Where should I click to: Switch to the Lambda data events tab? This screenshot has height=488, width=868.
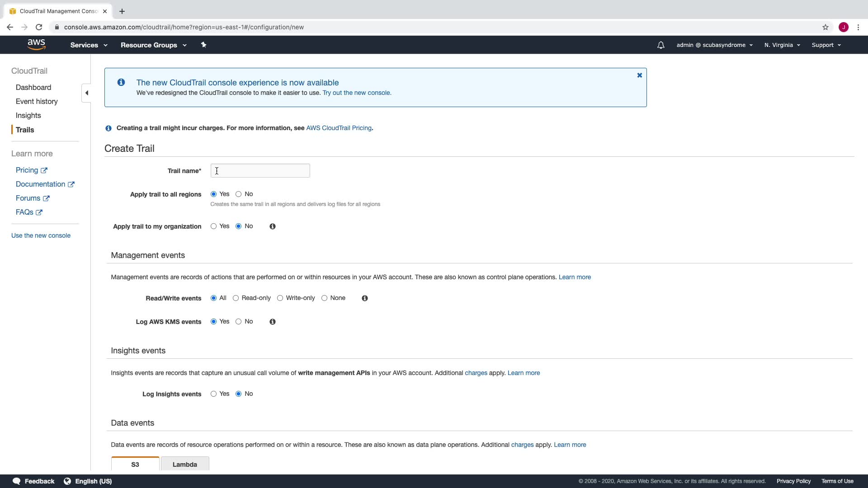(184, 464)
